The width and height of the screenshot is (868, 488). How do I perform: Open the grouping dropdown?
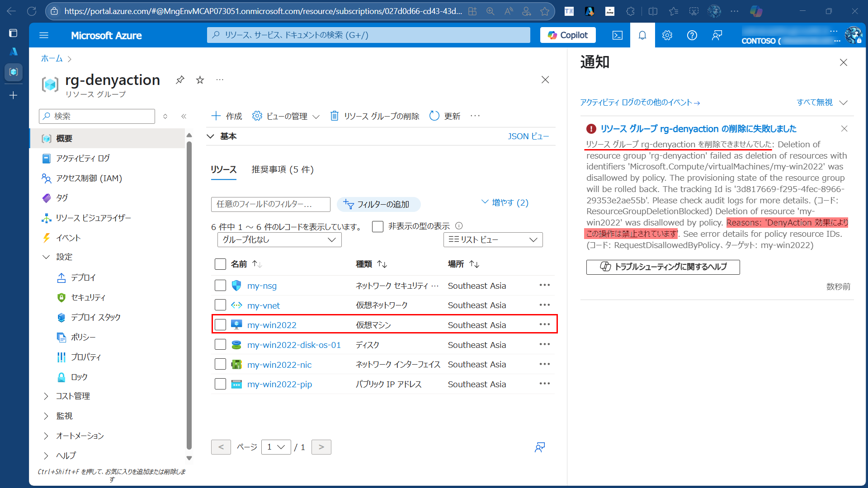click(x=279, y=240)
